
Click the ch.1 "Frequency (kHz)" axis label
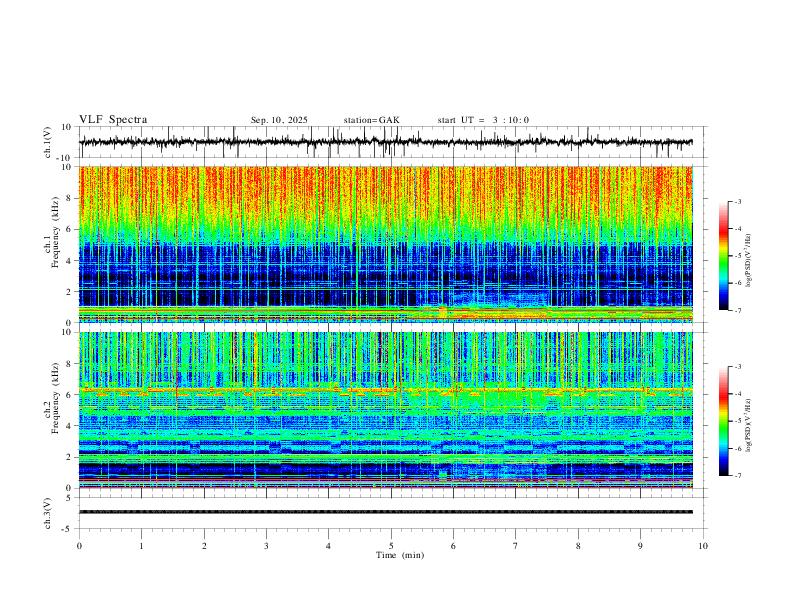(55, 232)
